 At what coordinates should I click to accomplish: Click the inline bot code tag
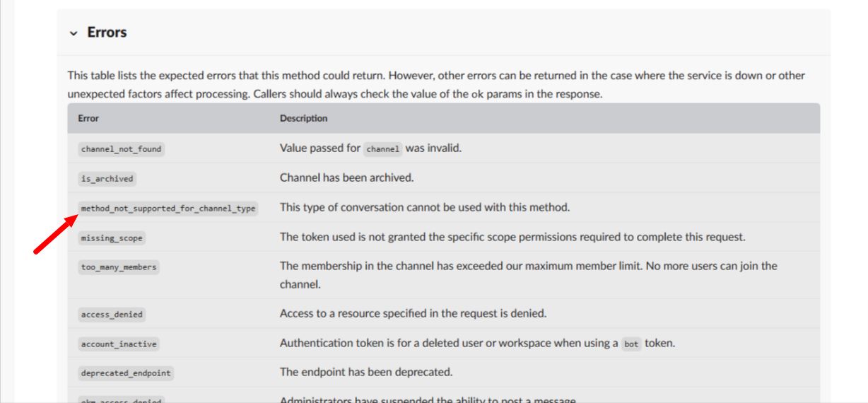[631, 344]
